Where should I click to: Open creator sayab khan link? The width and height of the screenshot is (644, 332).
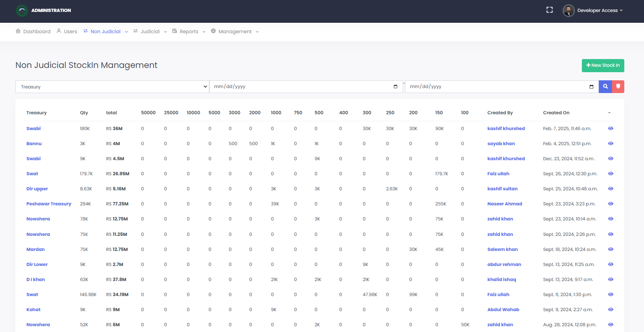pos(501,144)
